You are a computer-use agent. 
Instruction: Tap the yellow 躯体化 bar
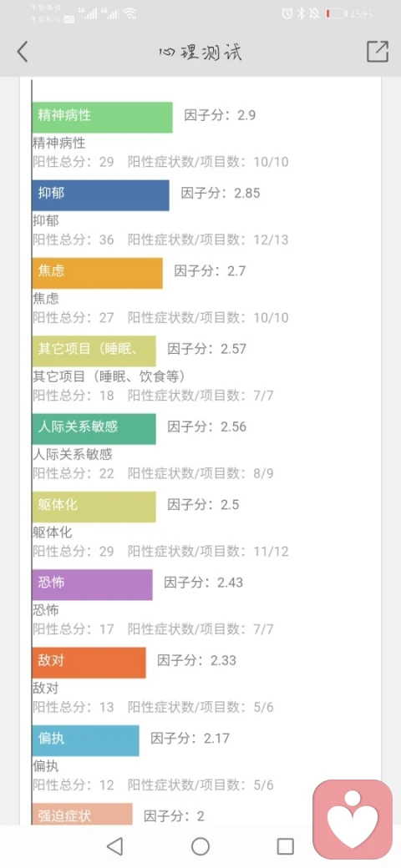coord(94,507)
